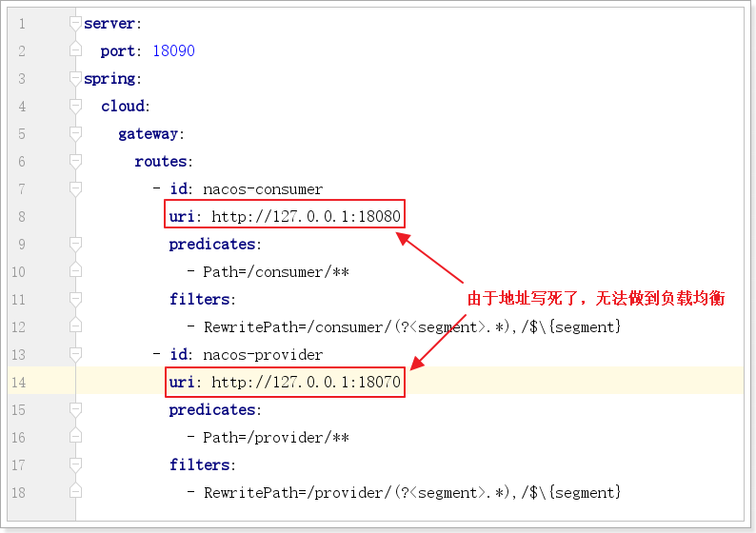This screenshot has height=533, width=756.
Task: Click the Path=/consumer/** predicate text
Action: 275,271
